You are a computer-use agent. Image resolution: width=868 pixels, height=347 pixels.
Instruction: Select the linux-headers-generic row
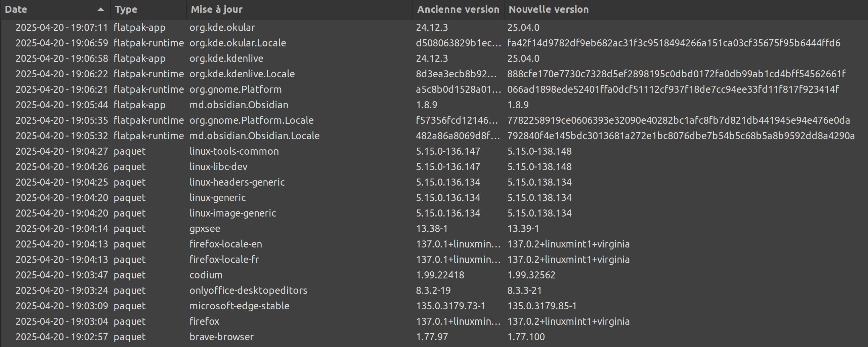coord(237,183)
